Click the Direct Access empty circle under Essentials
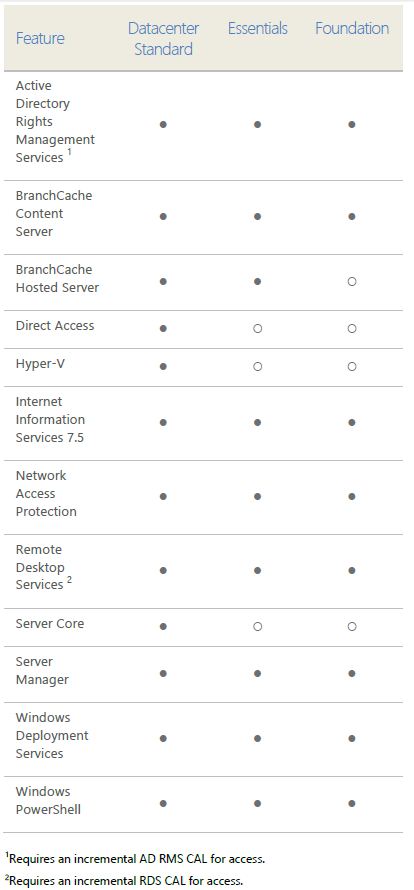The width and height of the screenshot is (414, 890). point(257,329)
